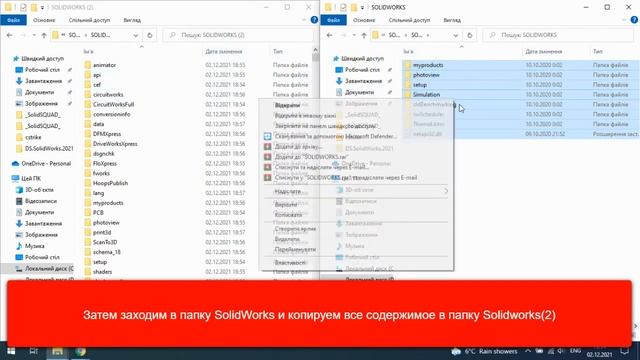This screenshot has height=360, width=640.
Task: Open Вигляд tab in right SOLIDWORKS window
Action: 452,20
